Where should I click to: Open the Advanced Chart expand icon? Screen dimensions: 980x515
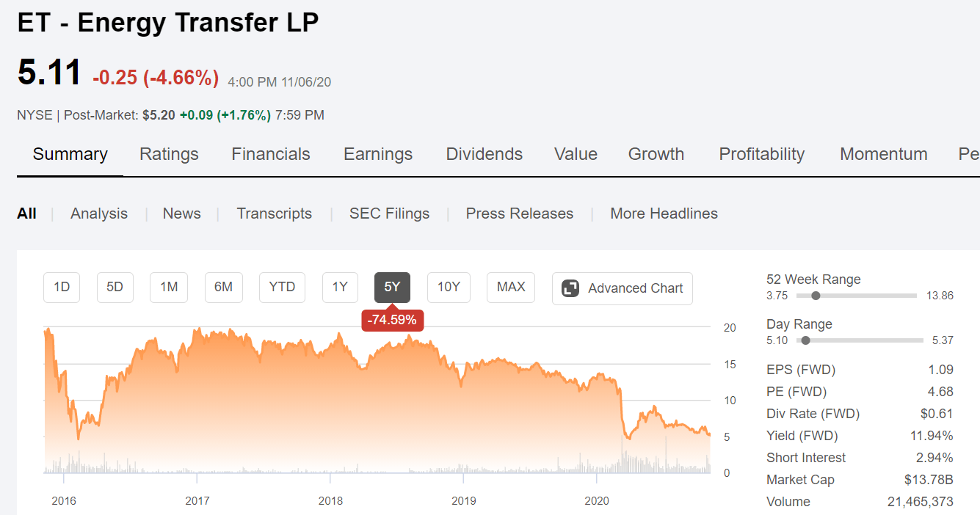[x=570, y=288]
